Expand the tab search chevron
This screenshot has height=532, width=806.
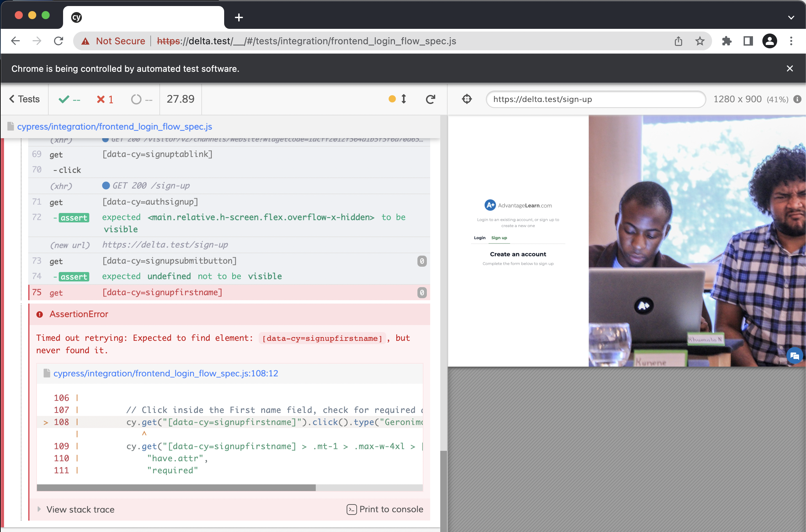pos(791,17)
